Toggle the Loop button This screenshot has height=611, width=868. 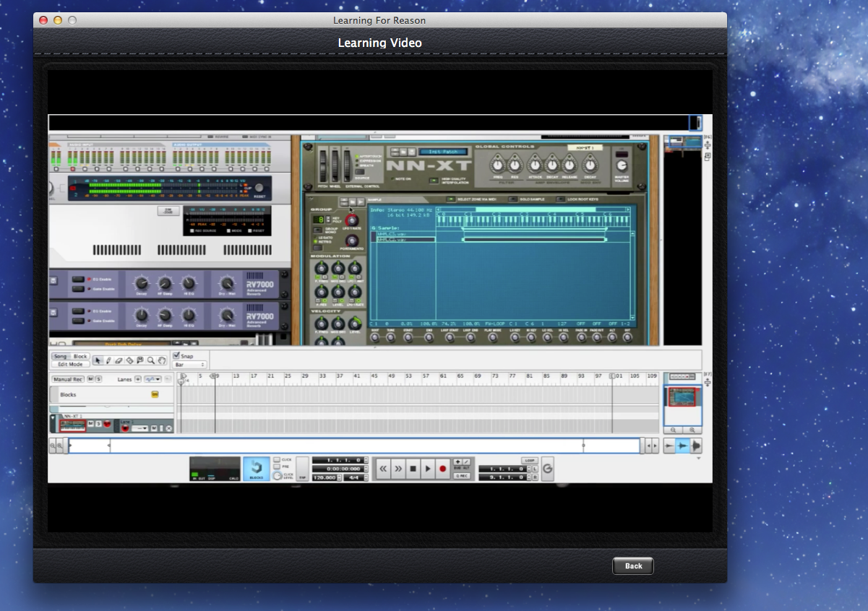(x=530, y=461)
